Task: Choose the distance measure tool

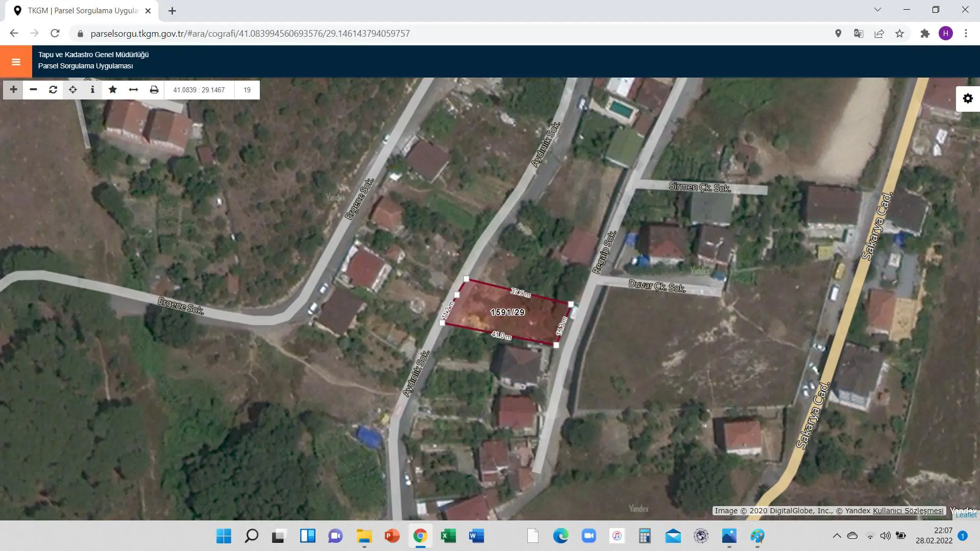Action: [133, 90]
